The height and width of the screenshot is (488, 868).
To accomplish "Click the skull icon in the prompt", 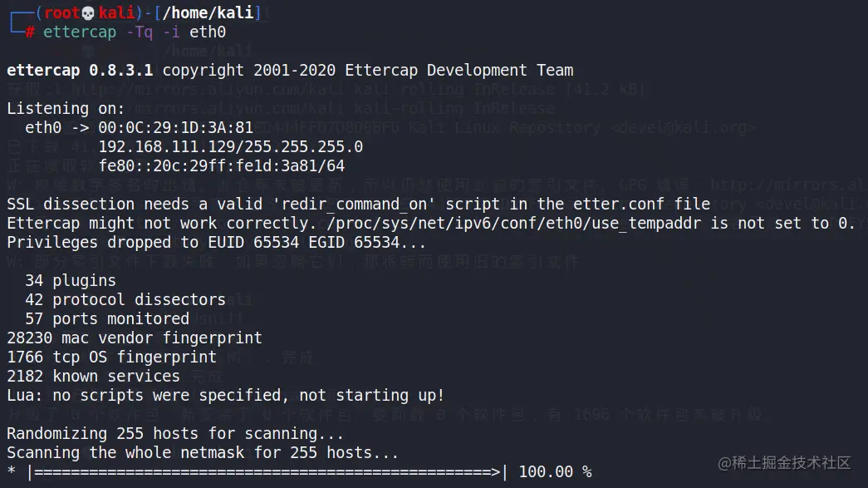I will point(88,12).
